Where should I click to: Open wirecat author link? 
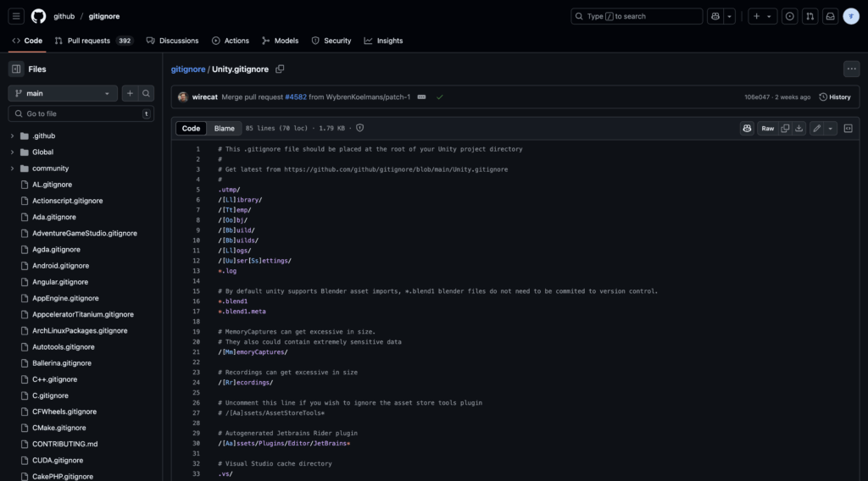[x=204, y=97]
